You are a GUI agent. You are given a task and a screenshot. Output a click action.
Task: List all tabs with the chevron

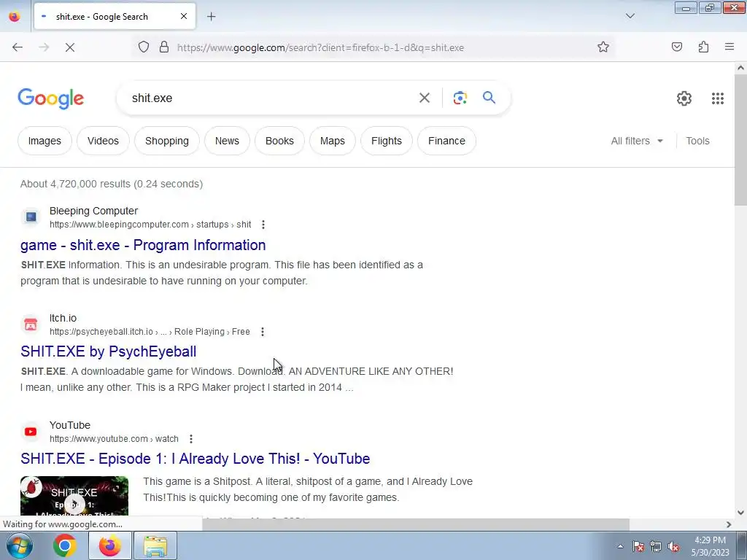point(630,16)
